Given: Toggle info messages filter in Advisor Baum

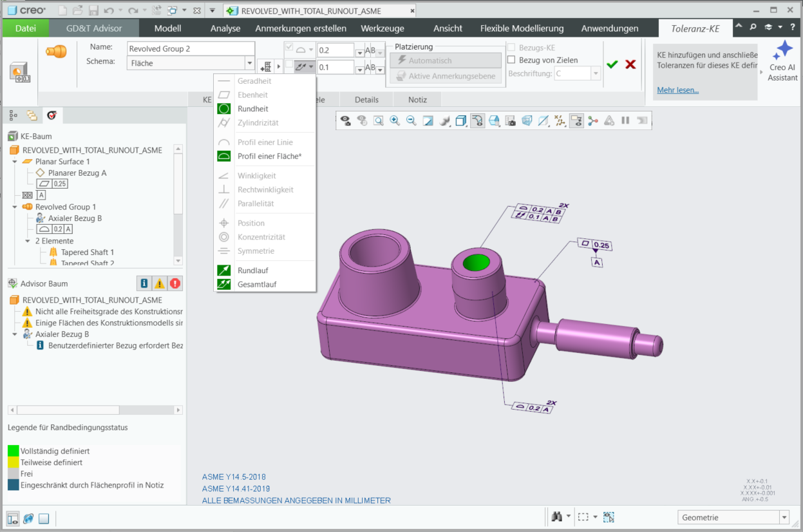Looking at the screenshot, I should (144, 283).
